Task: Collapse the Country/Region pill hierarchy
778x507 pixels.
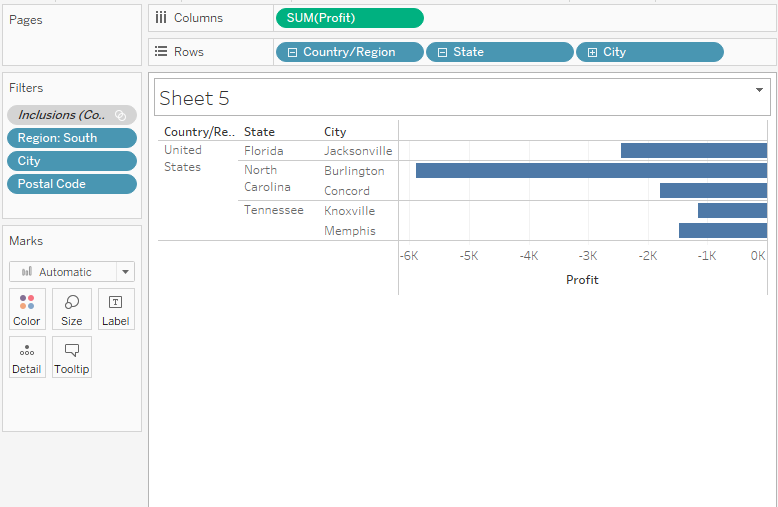Action: [x=292, y=52]
